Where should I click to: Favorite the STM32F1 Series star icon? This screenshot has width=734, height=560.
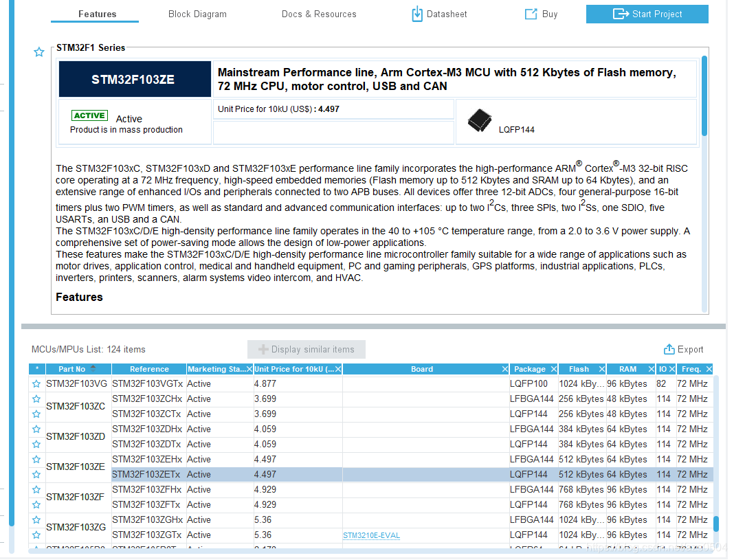pos(39,52)
